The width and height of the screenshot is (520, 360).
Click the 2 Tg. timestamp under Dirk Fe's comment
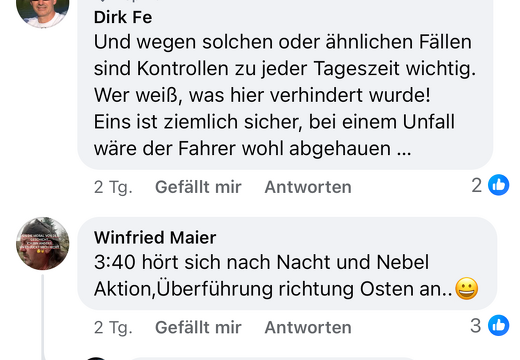coord(113,187)
